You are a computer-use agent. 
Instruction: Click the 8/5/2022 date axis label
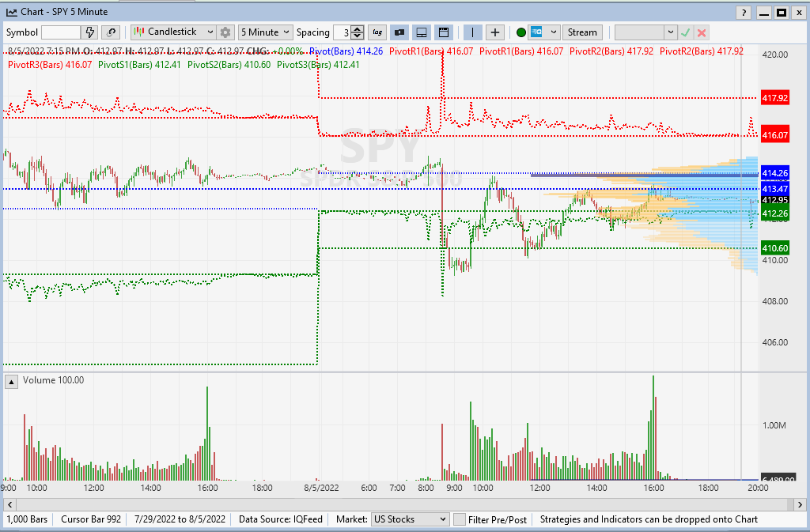click(x=321, y=488)
